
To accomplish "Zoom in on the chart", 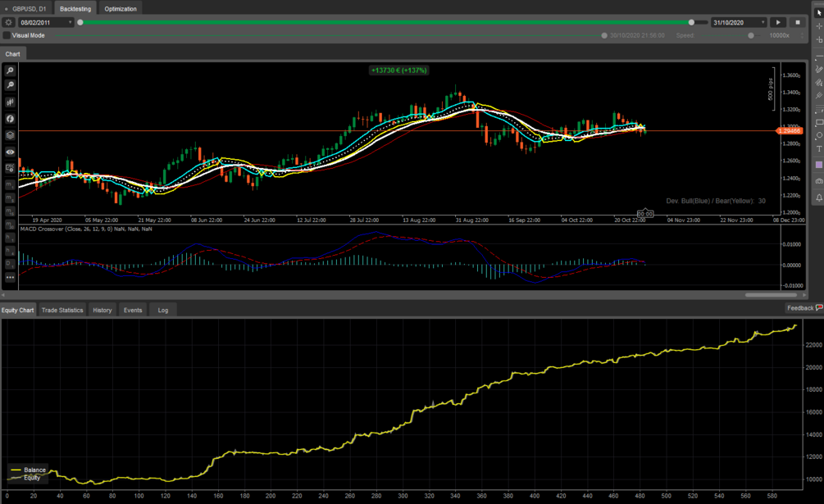I will click(10, 70).
